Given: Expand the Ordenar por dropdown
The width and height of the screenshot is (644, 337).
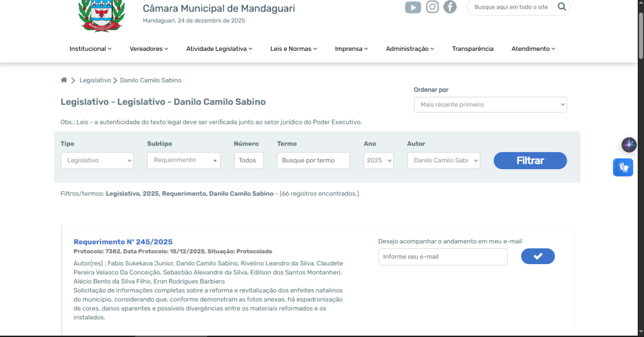Looking at the screenshot, I should (x=490, y=104).
